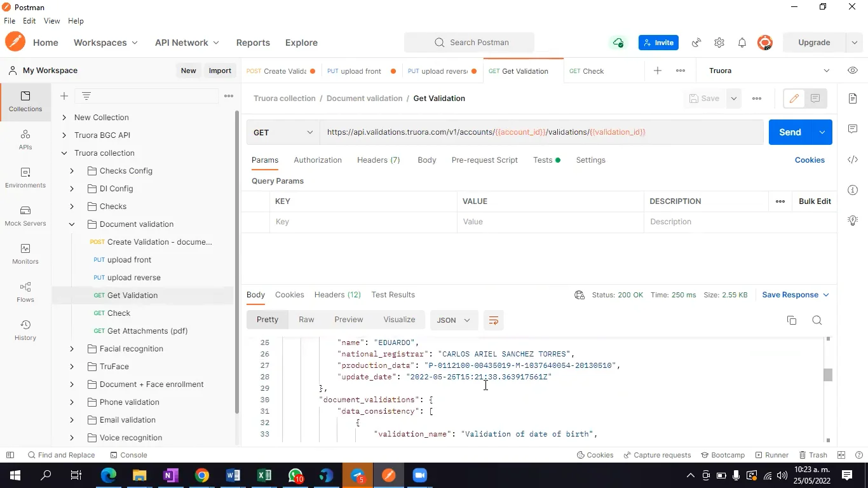Open the user avatar menu
The image size is (868, 488).
(765, 43)
